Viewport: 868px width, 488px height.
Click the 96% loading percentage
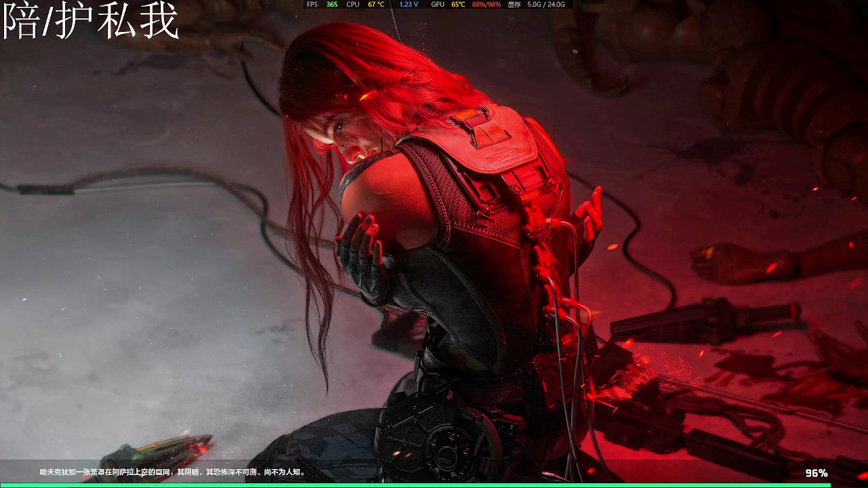coord(816,473)
